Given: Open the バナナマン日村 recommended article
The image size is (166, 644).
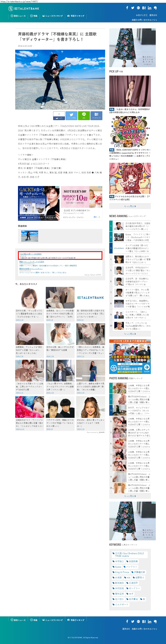Looking at the screenshot, I should (60, 413).
